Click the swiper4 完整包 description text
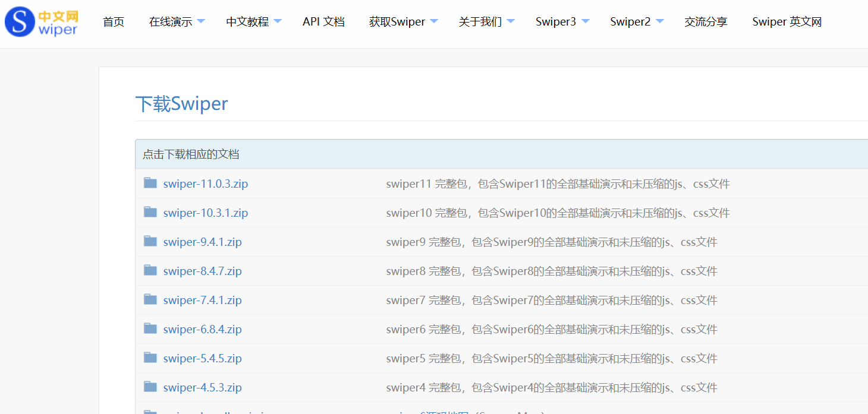Image resolution: width=868 pixels, height=414 pixels. tap(552, 387)
